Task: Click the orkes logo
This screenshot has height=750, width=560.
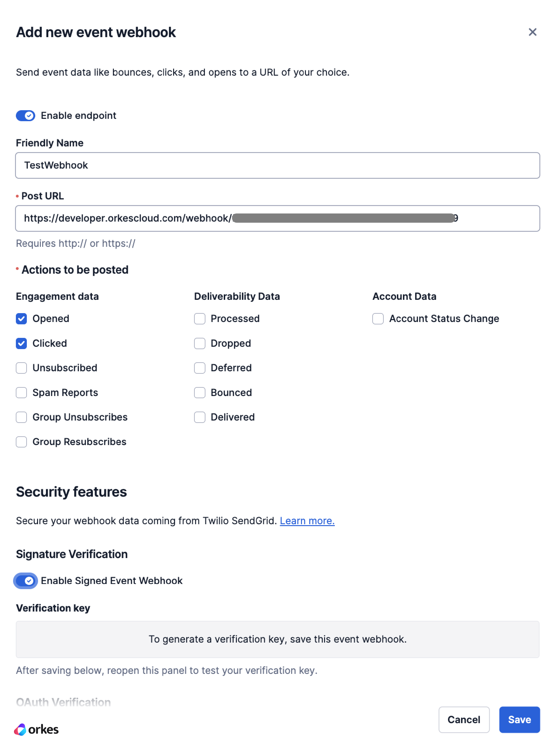Action: (x=36, y=729)
